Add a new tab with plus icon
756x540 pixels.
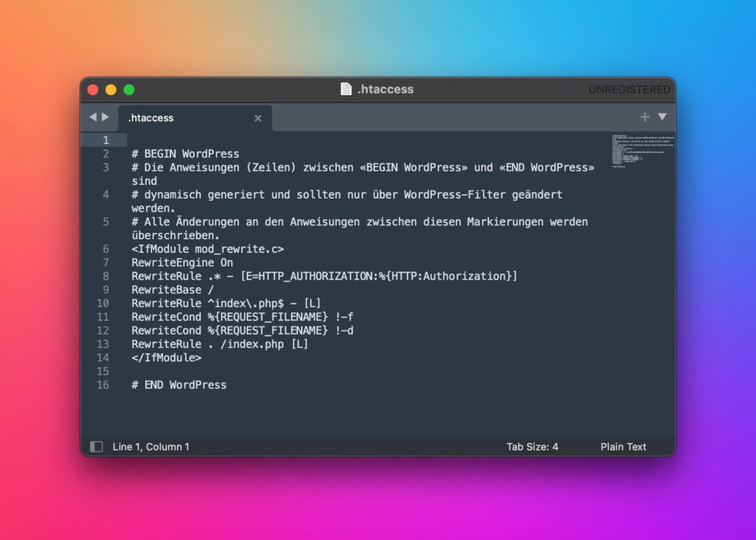[645, 117]
